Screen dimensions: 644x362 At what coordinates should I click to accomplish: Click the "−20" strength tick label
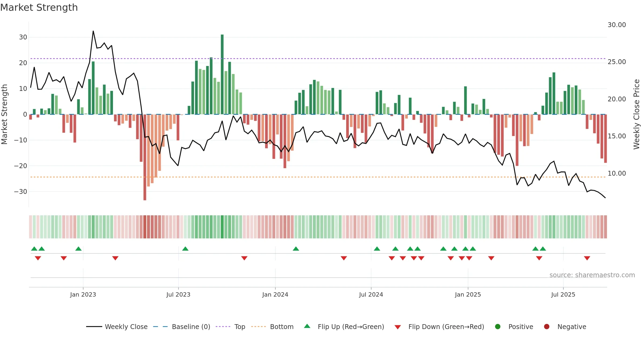20,166
